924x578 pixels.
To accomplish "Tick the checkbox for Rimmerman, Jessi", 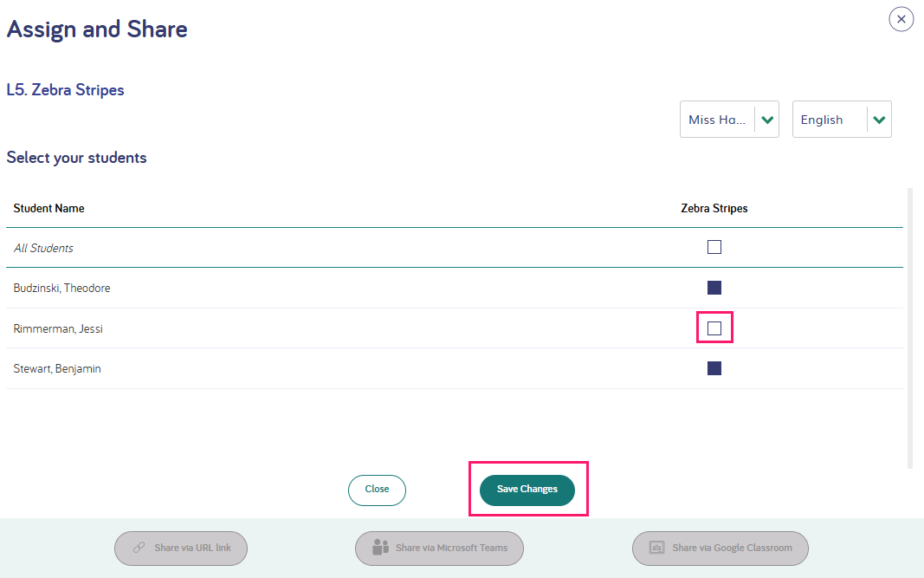I will coord(714,328).
